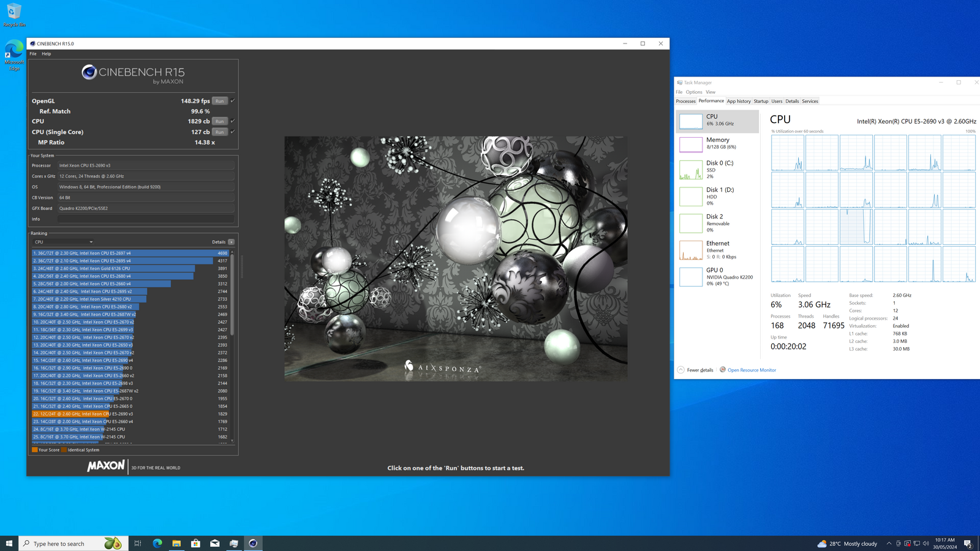Open the notification center icon
980x551 pixels.
(968, 544)
